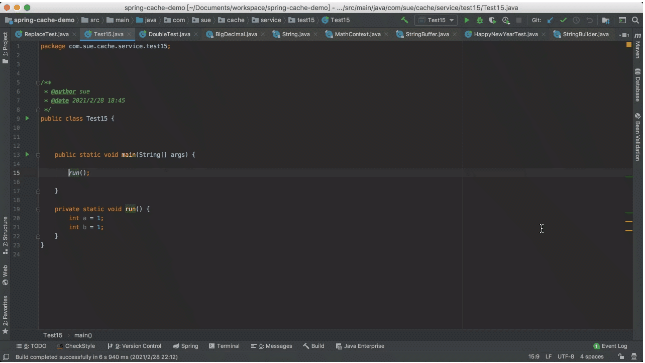This screenshot has height=363, width=645.
Task: Click run gutter arrow beside main method
Action: click(x=27, y=154)
